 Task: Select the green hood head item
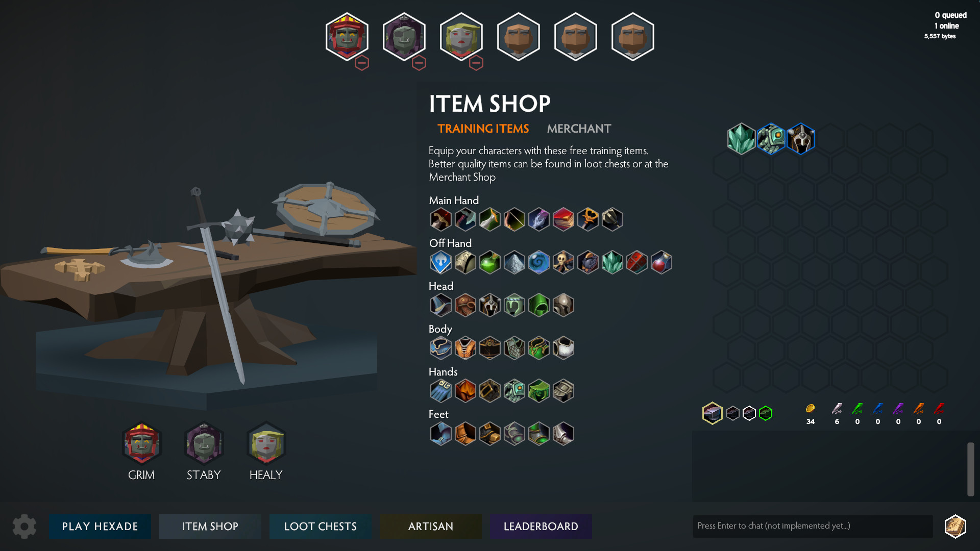[x=538, y=306]
